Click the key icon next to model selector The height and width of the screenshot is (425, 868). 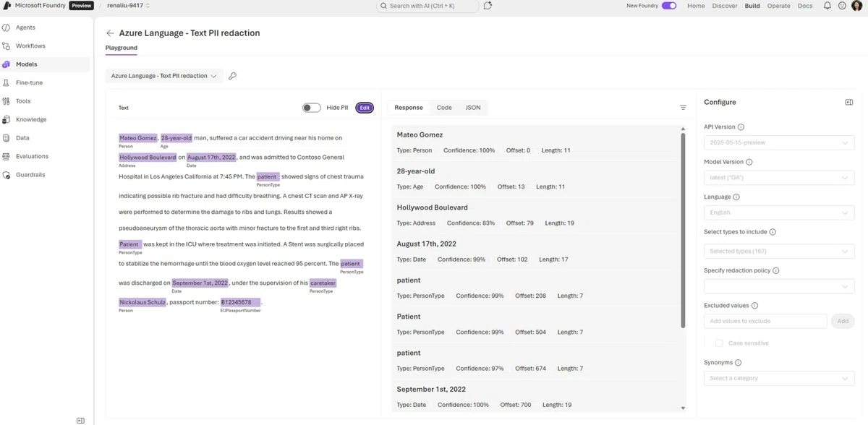(232, 76)
